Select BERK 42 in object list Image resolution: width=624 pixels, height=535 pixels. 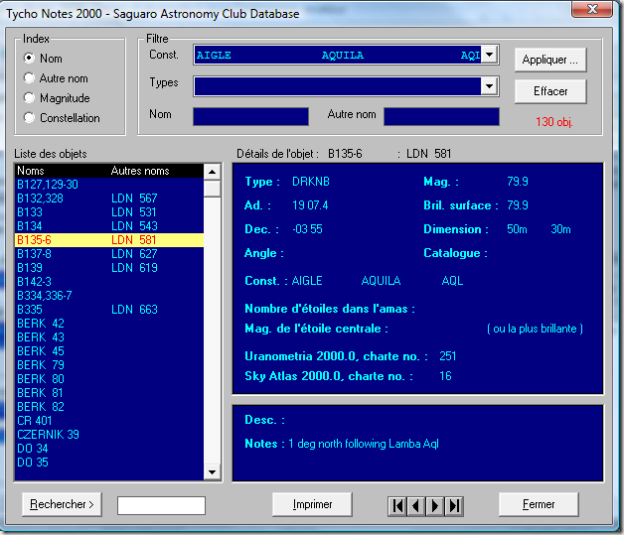41,324
